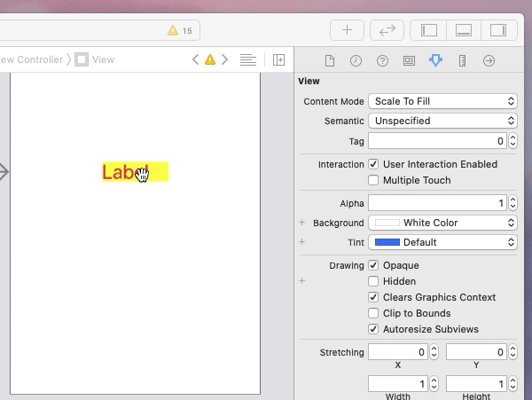Click the Stretching Y field
Screen dimensions: 532x400
click(x=476, y=352)
